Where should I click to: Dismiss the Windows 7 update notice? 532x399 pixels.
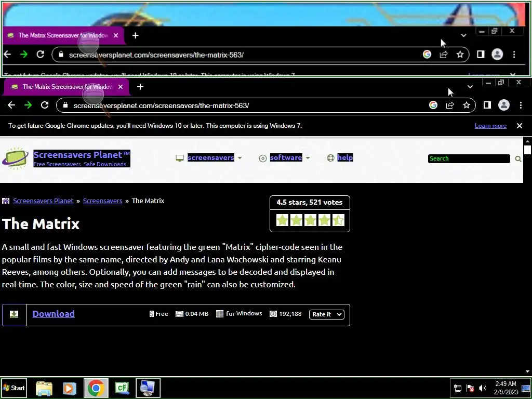pos(520,126)
